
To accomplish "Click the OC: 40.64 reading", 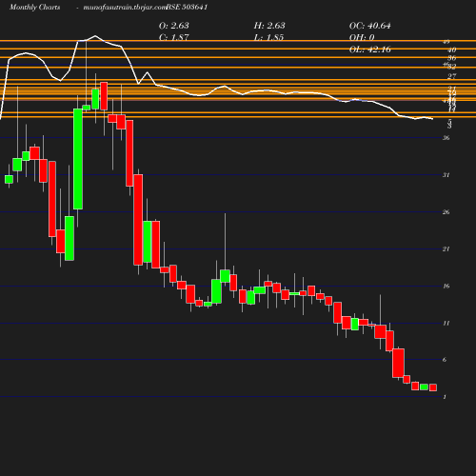I will click(x=370, y=26).
